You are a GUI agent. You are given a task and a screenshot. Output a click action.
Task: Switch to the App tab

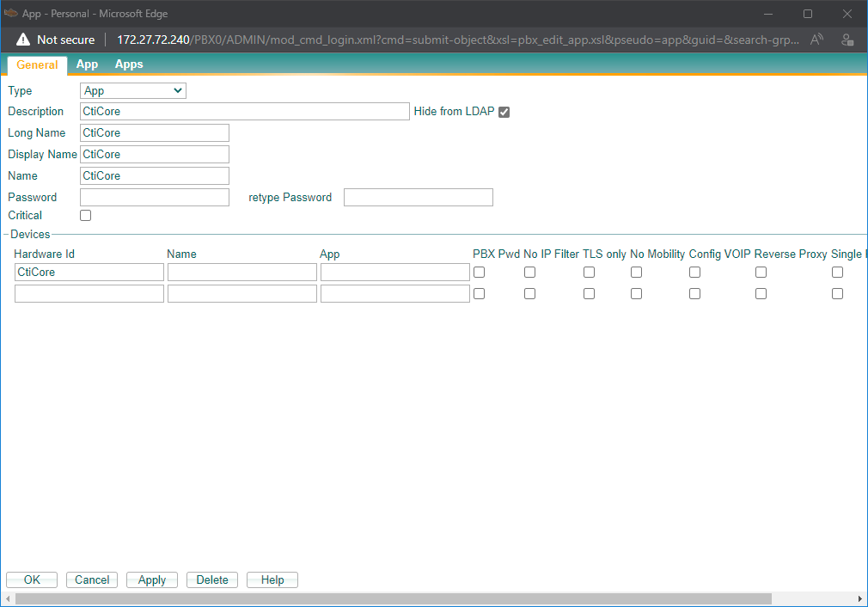87,64
